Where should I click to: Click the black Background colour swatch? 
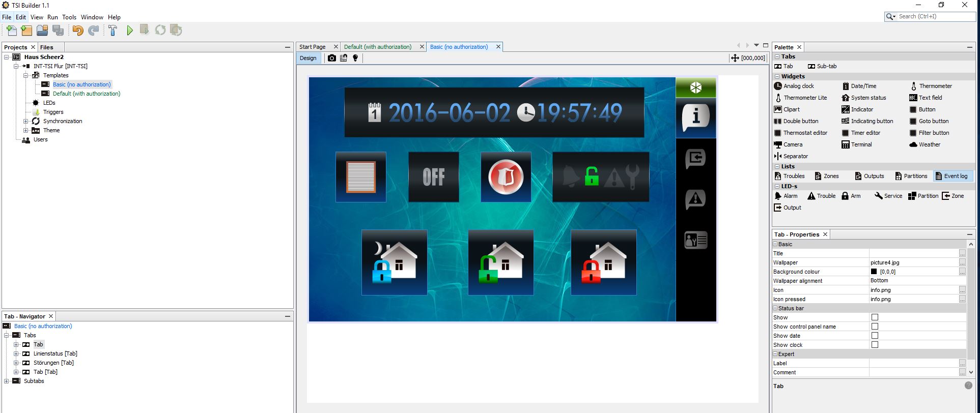[x=874, y=272]
